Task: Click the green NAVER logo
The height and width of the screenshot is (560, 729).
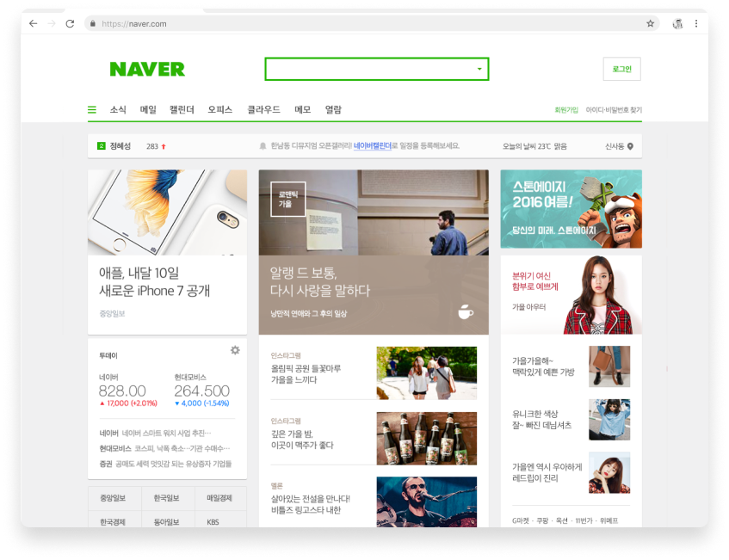Action: click(x=147, y=69)
